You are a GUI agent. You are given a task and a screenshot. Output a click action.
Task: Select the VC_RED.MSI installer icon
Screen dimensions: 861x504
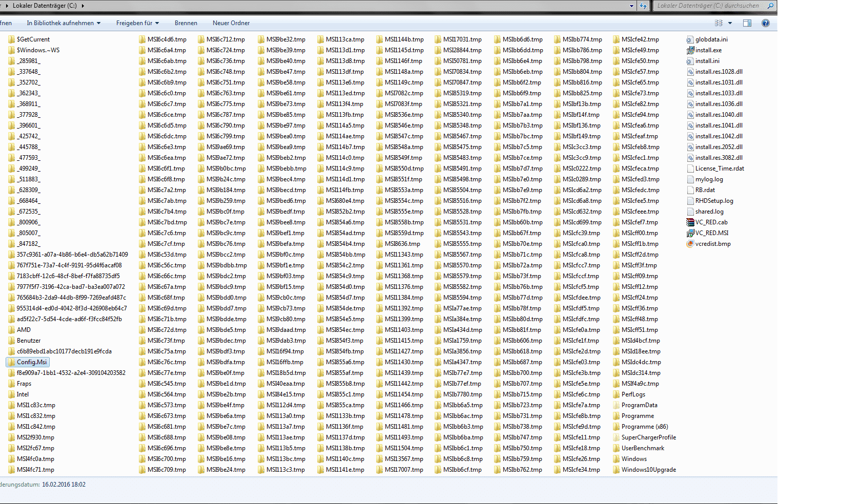coord(690,233)
